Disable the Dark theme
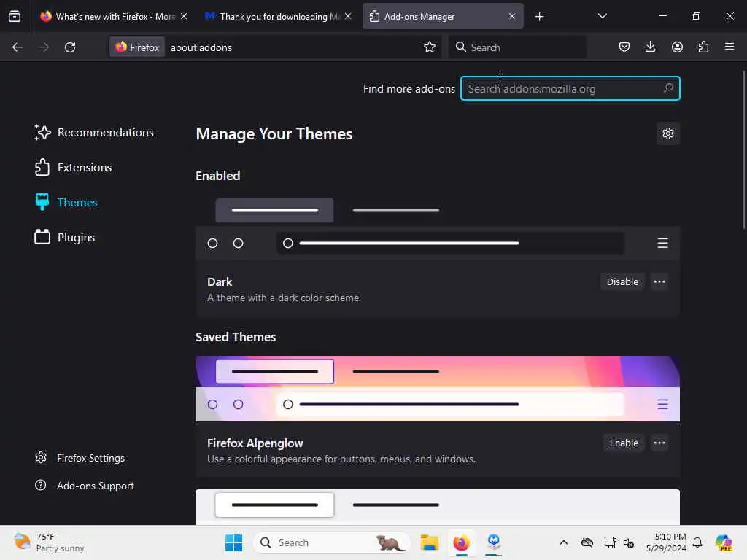Screen dimensions: 747x560 coord(622,282)
